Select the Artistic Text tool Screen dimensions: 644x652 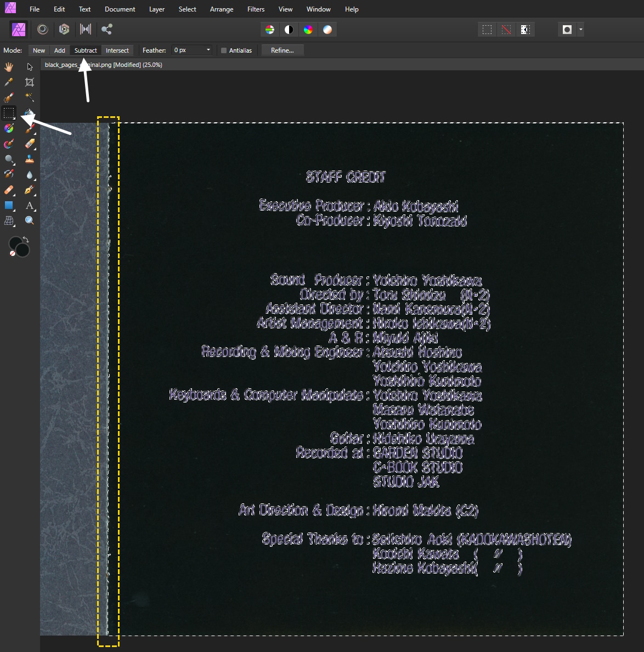point(30,206)
